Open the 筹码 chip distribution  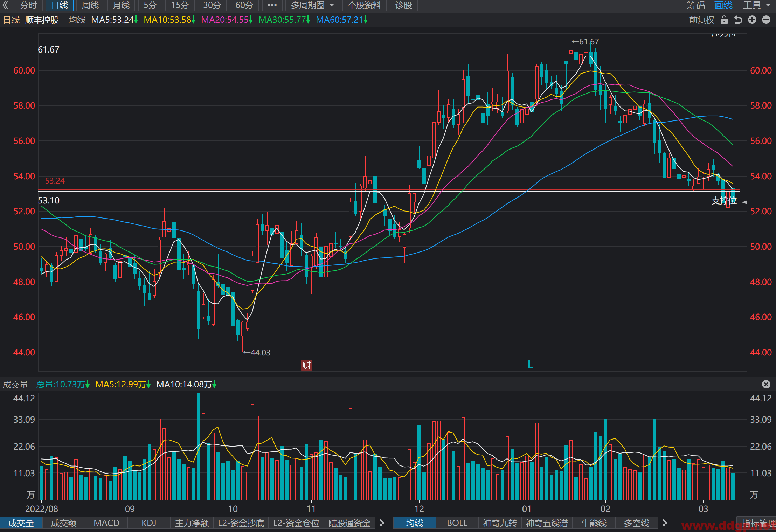click(x=695, y=5)
